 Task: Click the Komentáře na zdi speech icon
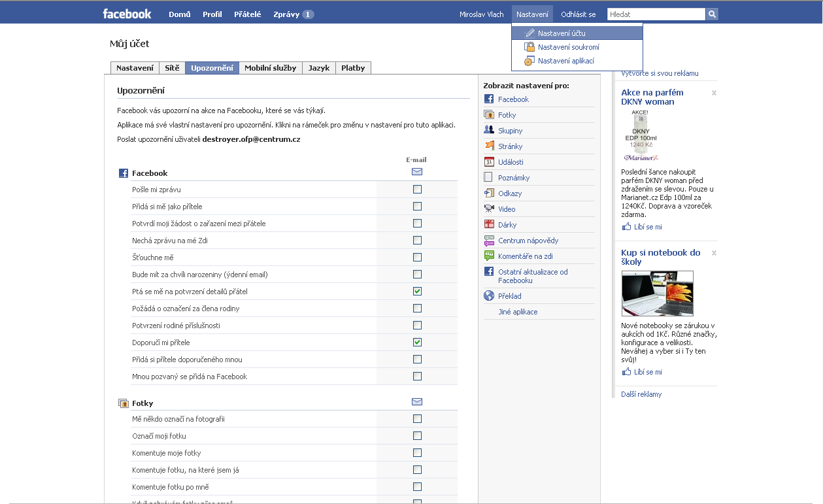pyautogui.click(x=489, y=256)
